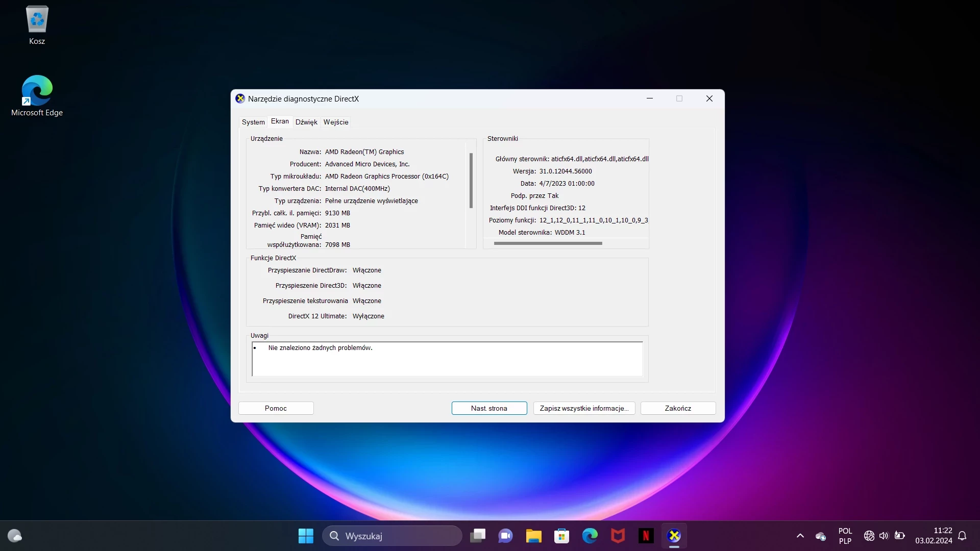Check the battery status icon

900,536
